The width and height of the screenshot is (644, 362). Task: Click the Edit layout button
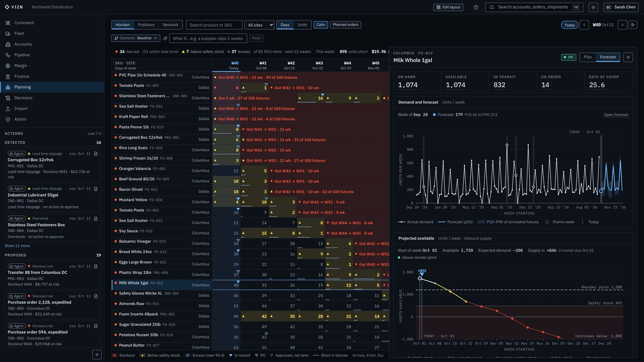[448, 7]
